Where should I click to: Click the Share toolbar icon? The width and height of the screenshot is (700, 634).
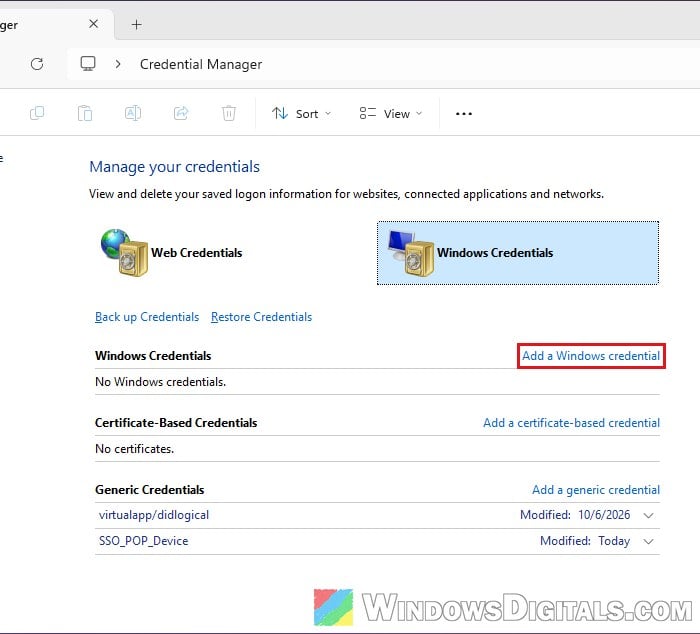pyautogui.click(x=181, y=113)
